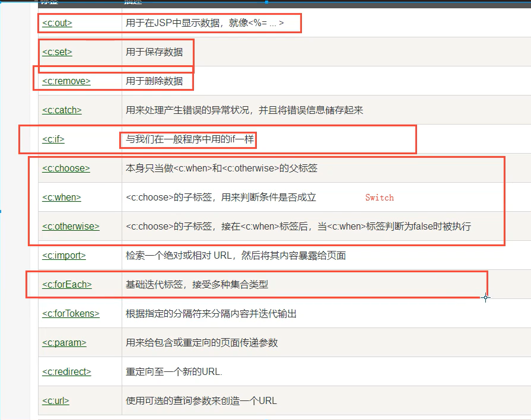Follow the <c:forTokens> tag link
The image size is (531, 420).
pyautogui.click(x=71, y=314)
